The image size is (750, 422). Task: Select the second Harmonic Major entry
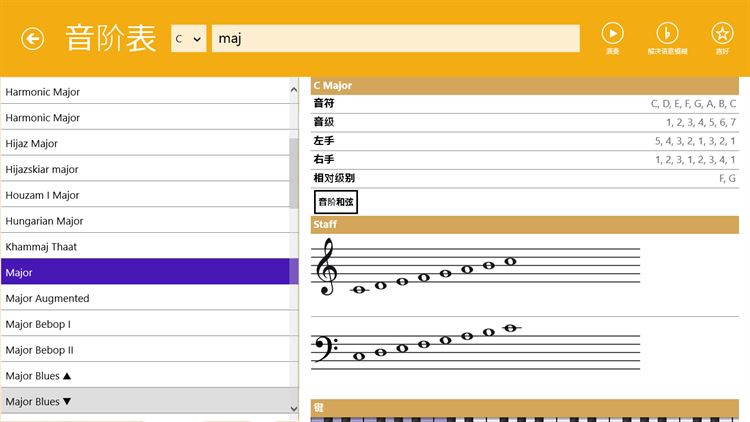145,117
